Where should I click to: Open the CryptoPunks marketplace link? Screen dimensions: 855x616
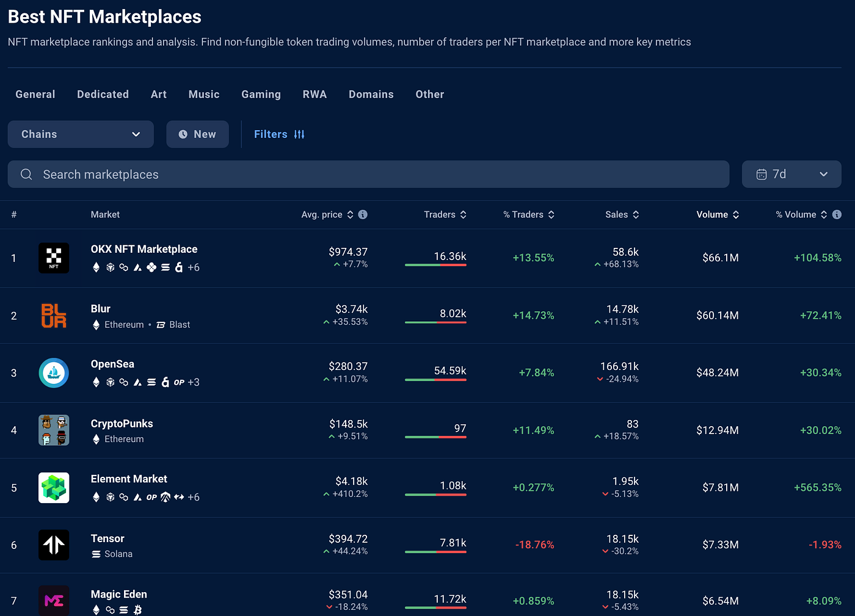click(x=122, y=424)
